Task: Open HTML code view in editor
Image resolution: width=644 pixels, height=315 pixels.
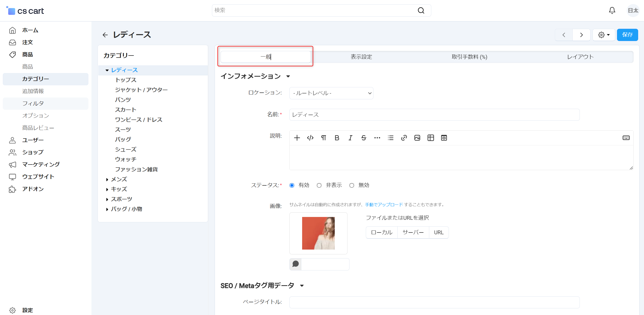Action: [310, 138]
